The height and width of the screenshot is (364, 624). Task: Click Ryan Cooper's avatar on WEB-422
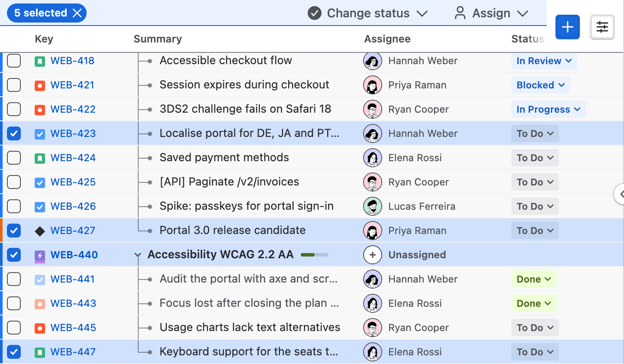pyautogui.click(x=373, y=109)
